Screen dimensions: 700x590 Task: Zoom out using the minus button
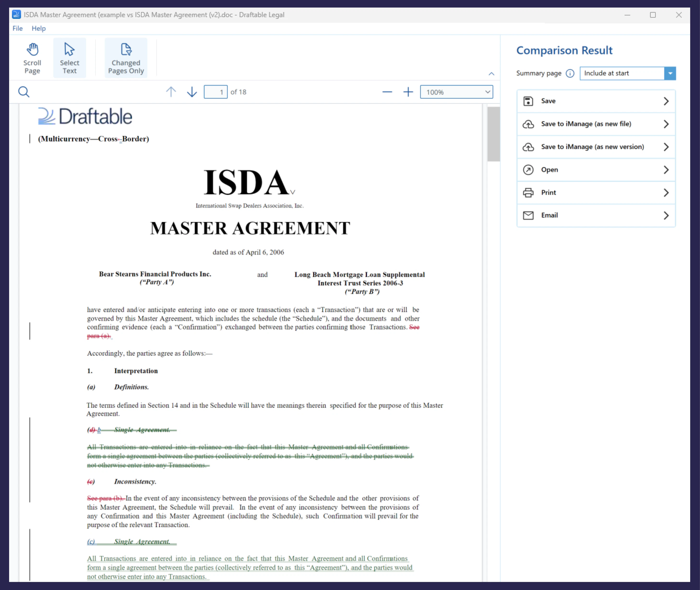387,92
